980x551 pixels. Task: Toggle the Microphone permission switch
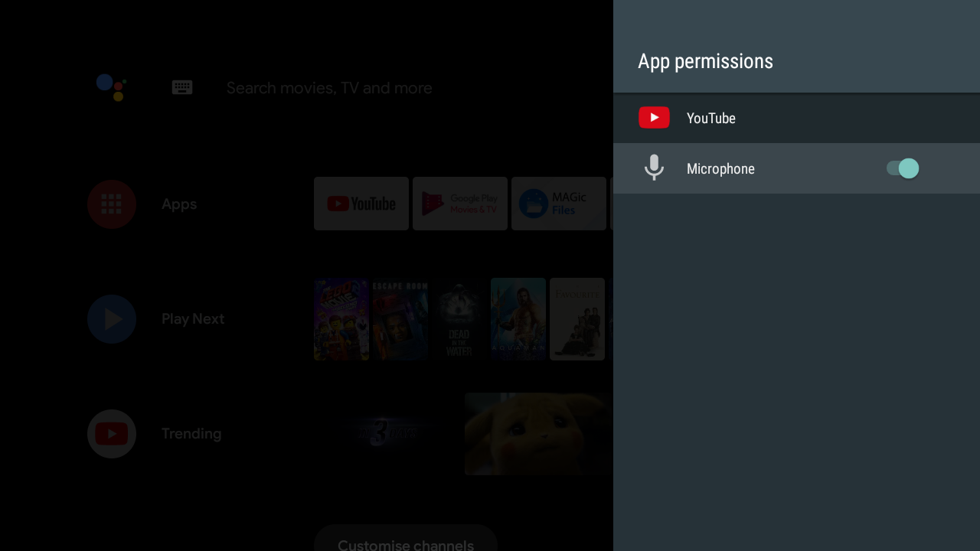click(x=902, y=168)
